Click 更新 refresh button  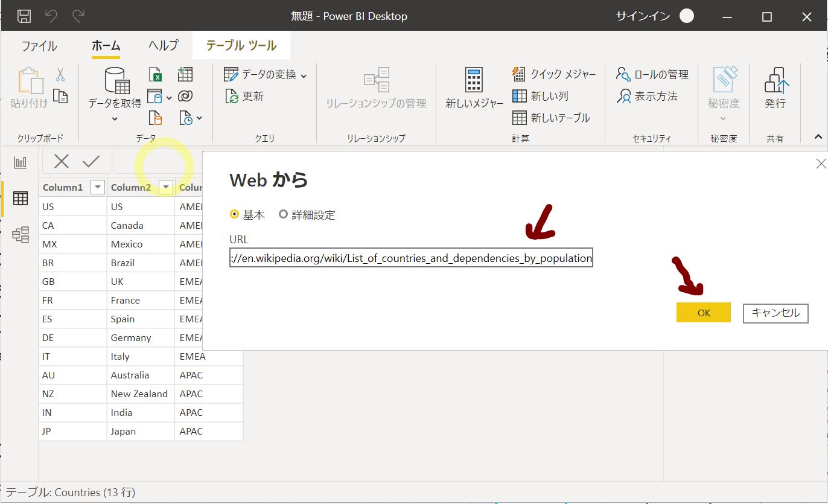click(244, 96)
